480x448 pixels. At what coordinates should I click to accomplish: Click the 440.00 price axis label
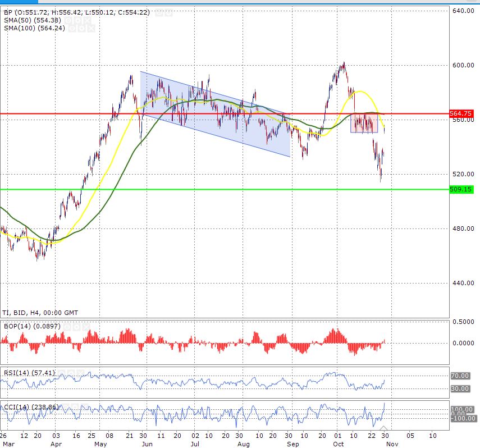click(x=463, y=283)
